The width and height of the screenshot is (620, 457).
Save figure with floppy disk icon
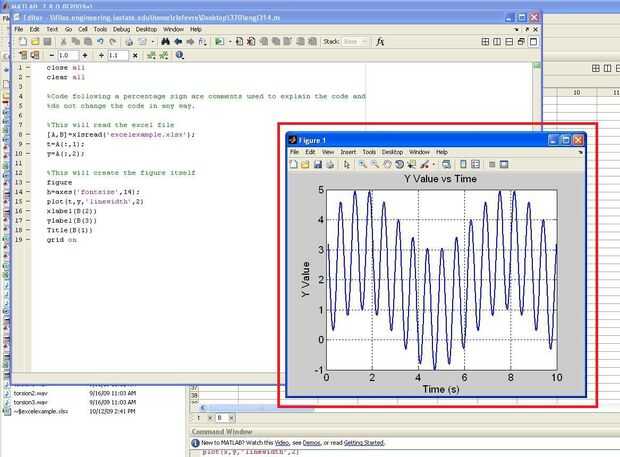click(318, 164)
